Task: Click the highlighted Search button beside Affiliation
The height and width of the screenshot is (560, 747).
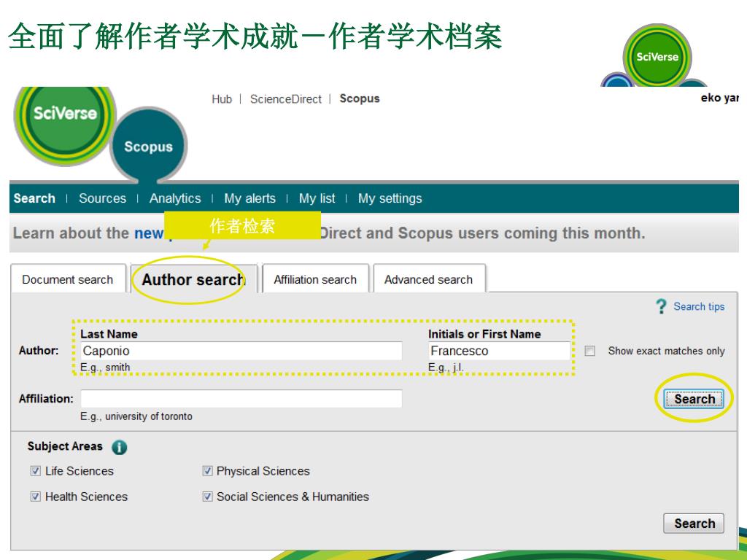Action: point(694,399)
